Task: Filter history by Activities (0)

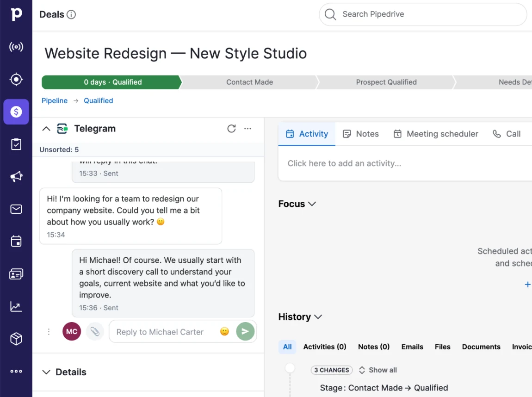Action: (325, 347)
